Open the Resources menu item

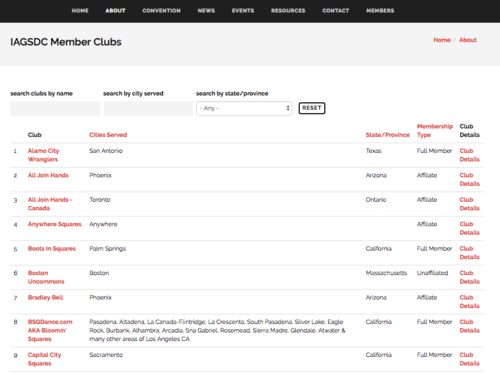(288, 11)
